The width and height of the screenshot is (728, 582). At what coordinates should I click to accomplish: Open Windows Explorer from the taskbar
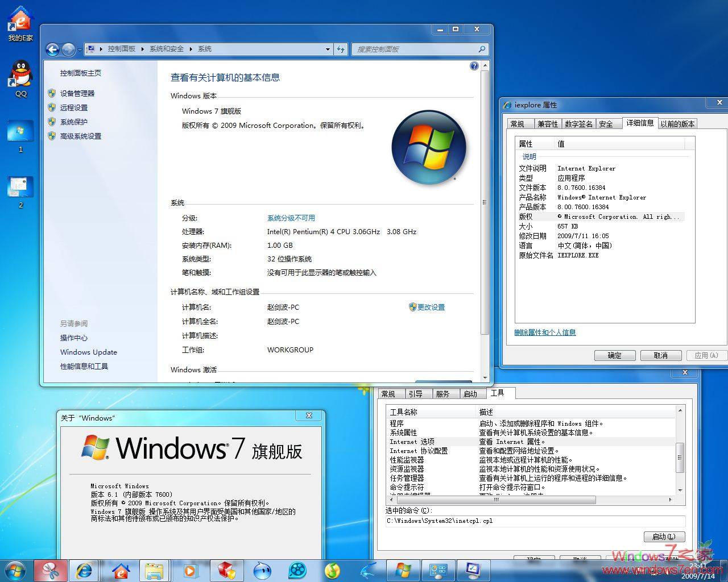[x=155, y=571]
